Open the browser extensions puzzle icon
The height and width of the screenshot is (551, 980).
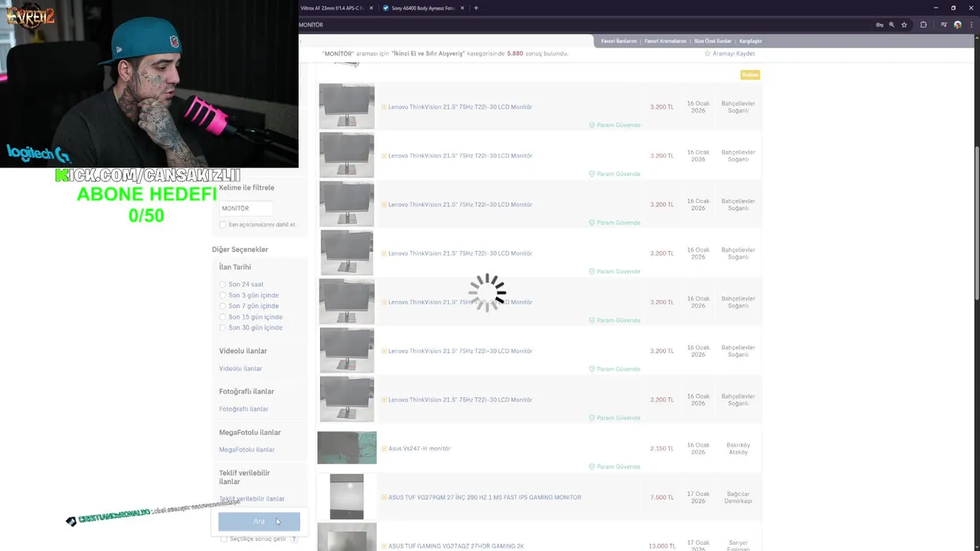(923, 24)
